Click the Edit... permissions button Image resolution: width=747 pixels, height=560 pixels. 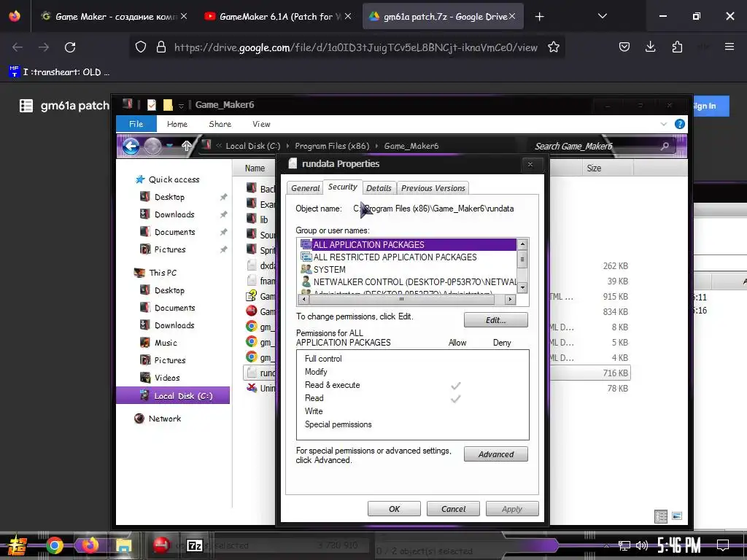(x=495, y=320)
